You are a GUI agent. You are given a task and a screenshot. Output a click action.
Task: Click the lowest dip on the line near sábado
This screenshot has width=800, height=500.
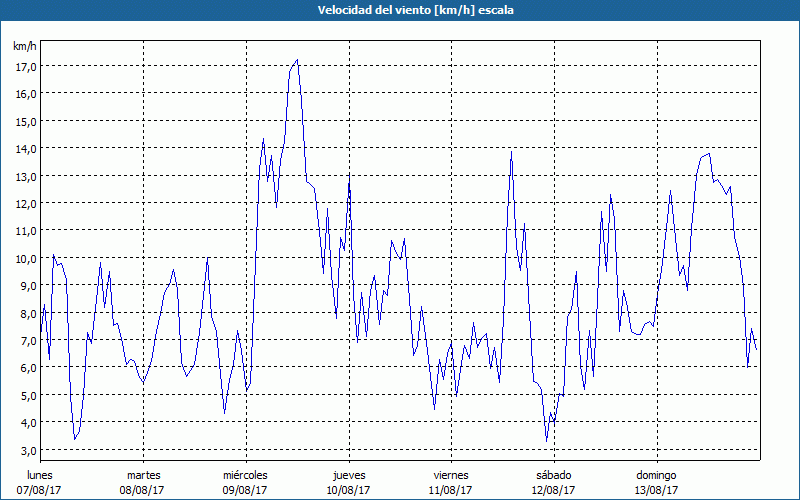(x=547, y=440)
